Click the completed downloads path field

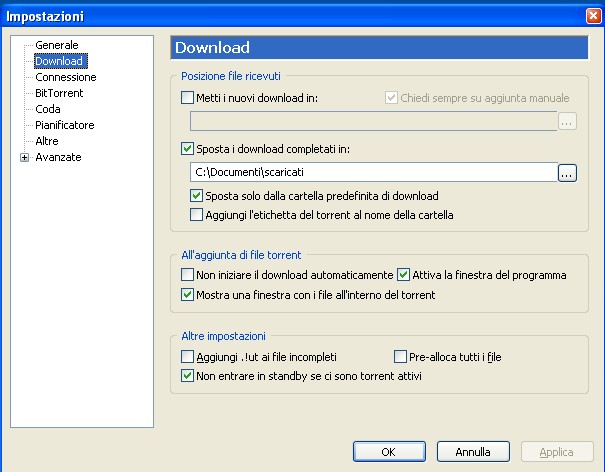(x=372, y=173)
